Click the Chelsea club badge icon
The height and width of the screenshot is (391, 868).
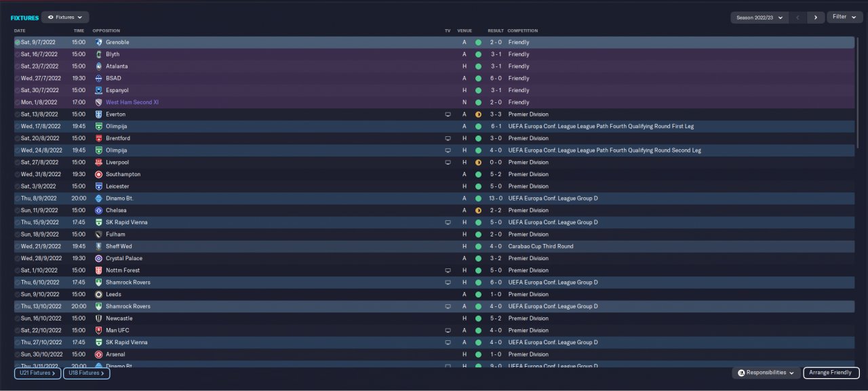[x=99, y=211]
